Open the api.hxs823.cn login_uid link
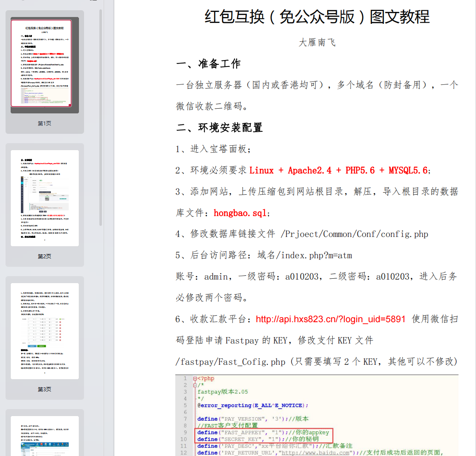 (x=331, y=319)
